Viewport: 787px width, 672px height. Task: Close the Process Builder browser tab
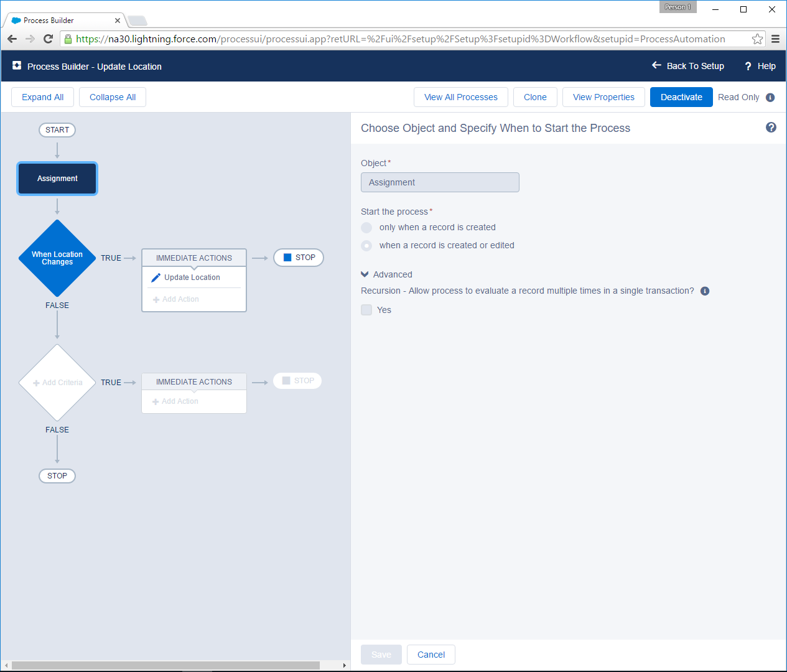click(118, 21)
